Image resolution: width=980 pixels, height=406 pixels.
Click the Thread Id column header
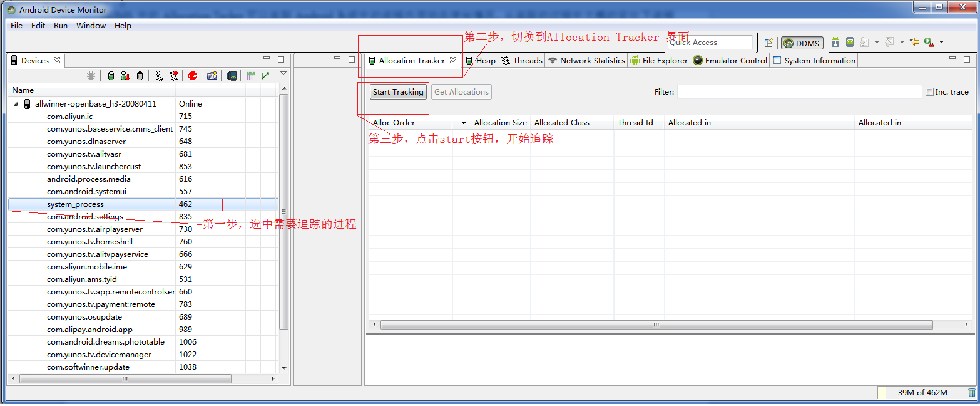pyautogui.click(x=639, y=123)
